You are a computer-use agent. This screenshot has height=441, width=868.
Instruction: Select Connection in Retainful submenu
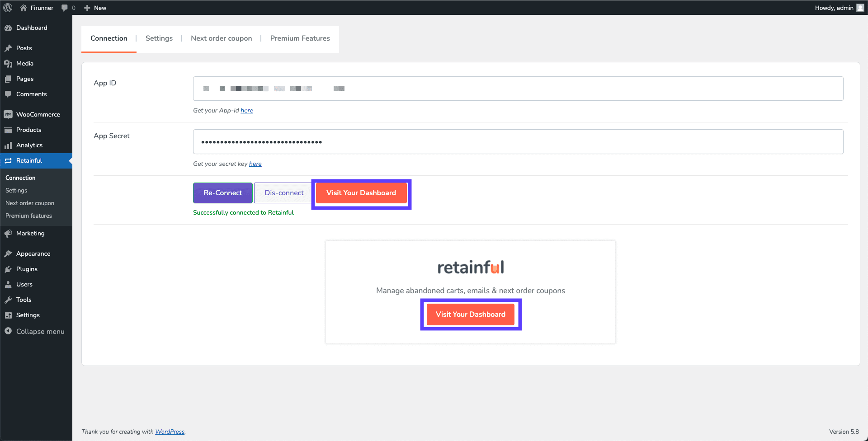pos(20,178)
